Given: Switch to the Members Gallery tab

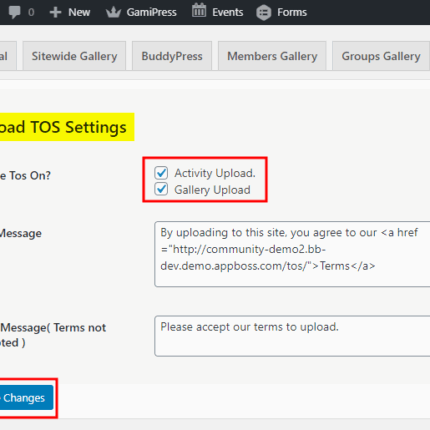Looking at the screenshot, I should click(272, 56).
